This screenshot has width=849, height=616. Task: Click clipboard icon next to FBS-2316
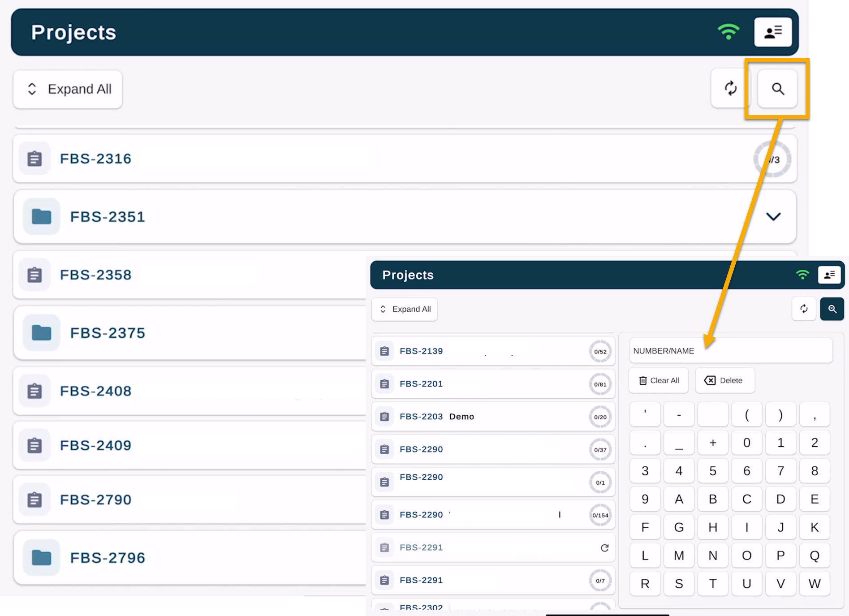point(34,159)
